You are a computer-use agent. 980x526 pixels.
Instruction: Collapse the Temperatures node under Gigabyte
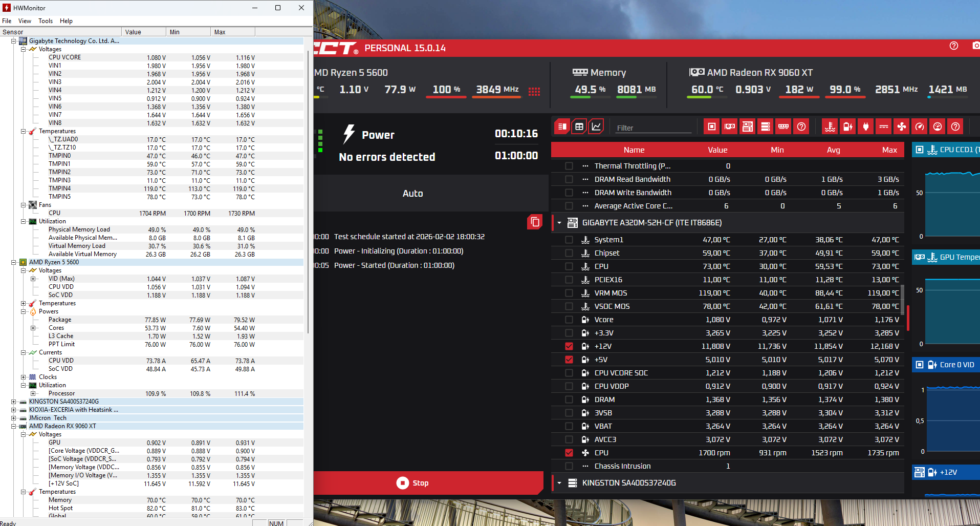click(23, 131)
